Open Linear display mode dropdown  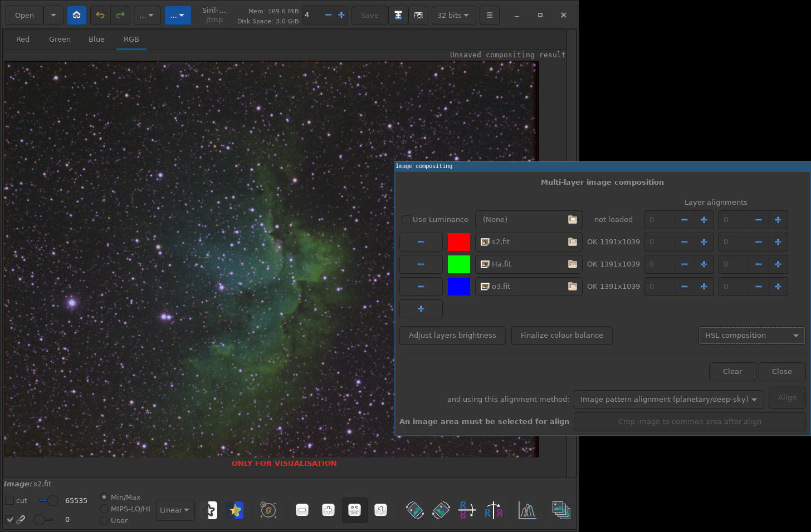(175, 510)
